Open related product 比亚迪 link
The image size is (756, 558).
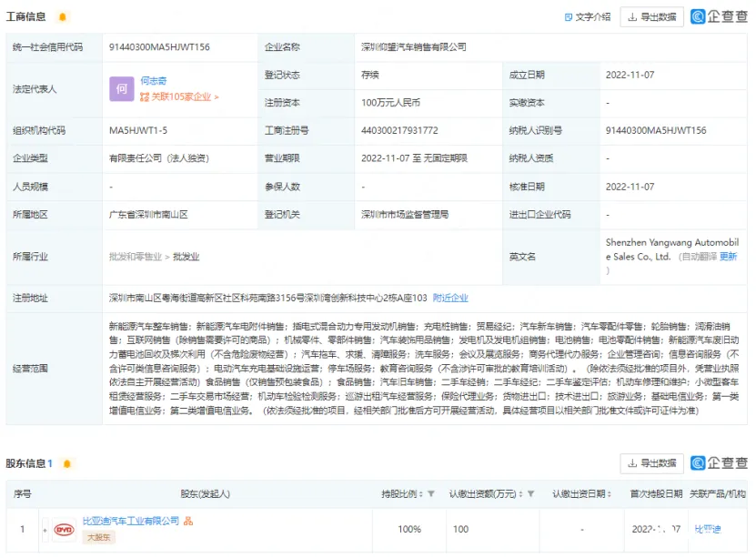(707, 530)
